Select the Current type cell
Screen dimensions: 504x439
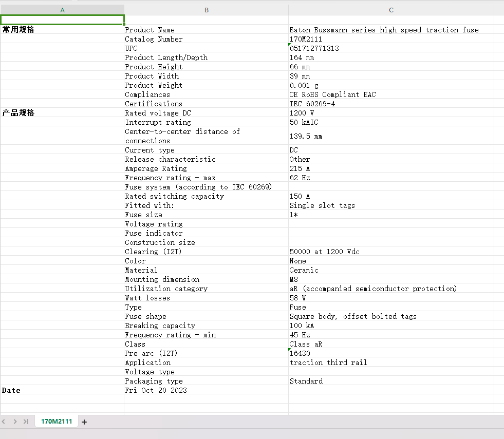(207, 150)
